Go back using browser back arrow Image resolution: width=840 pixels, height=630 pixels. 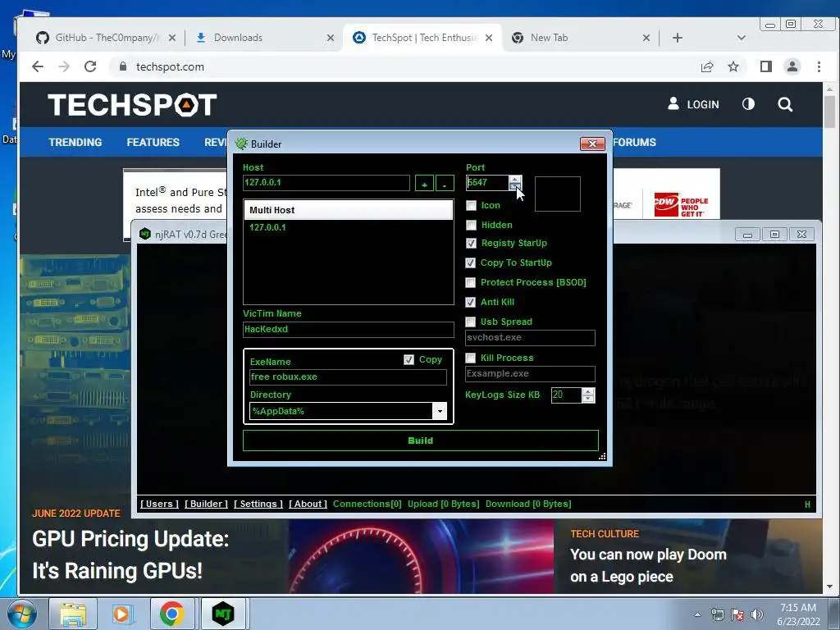[38, 66]
